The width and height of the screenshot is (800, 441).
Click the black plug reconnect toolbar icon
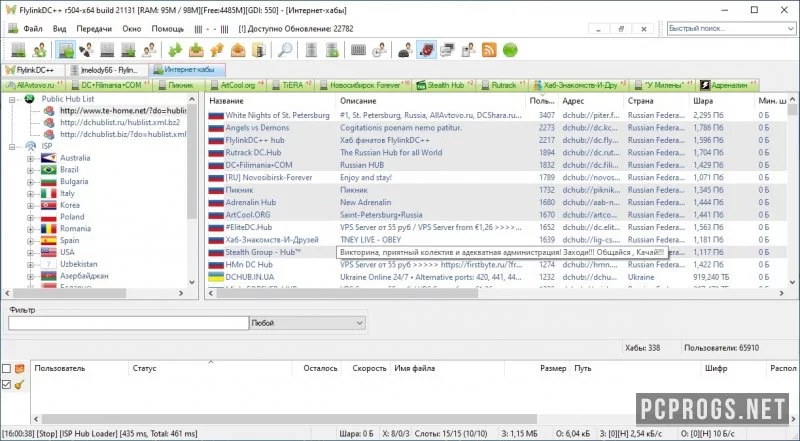(x=86, y=50)
